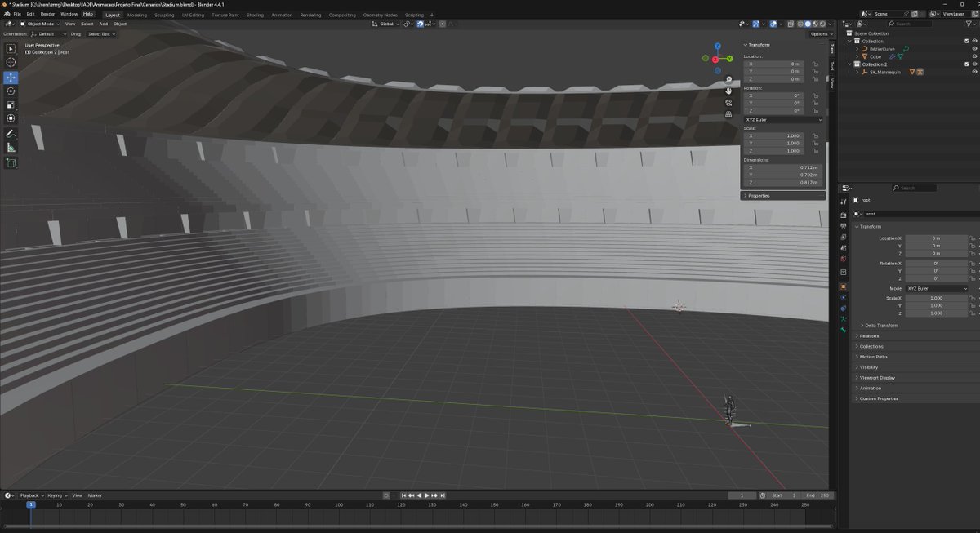Switch to rendered viewport shading
The height and width of the screenshot is (533, 980).
tap(822, 23)
